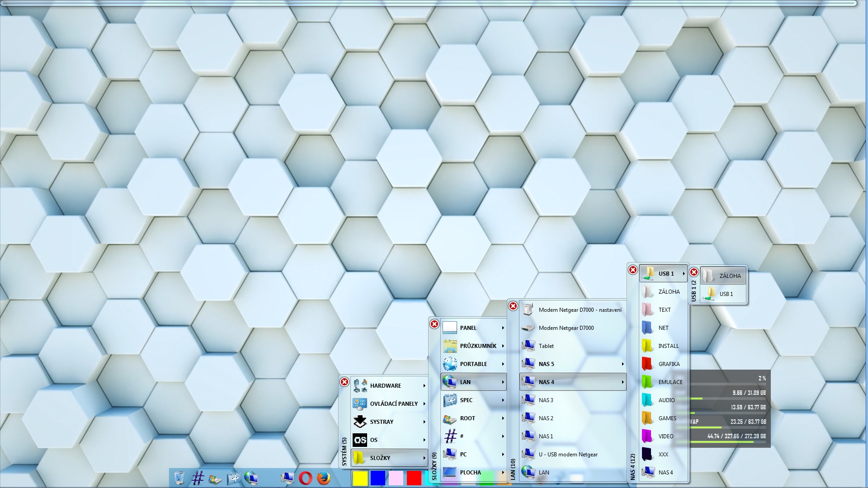
Task: Close the SLOŽKY menu panel
Action: pyautogui.click(x=434, y=324)
